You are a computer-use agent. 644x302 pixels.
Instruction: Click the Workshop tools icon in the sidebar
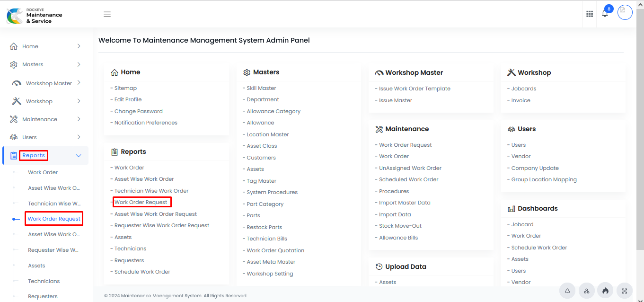coord(17,101)
